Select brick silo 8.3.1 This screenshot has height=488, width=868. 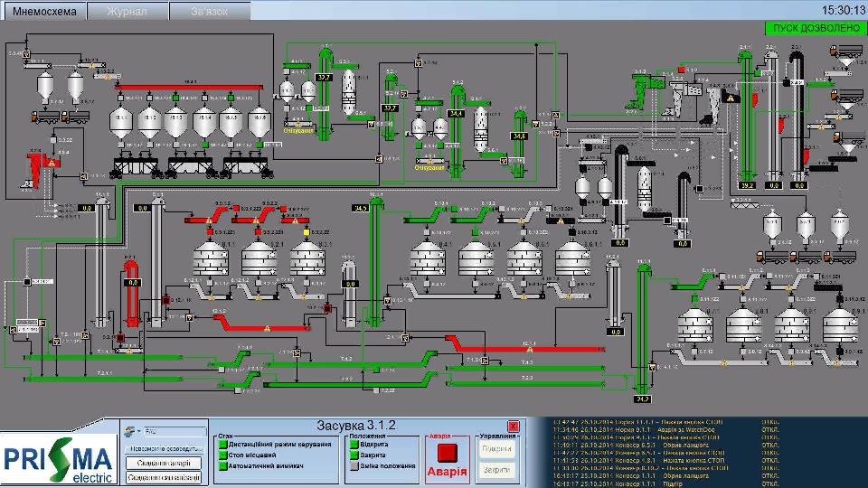pos(307,258)
